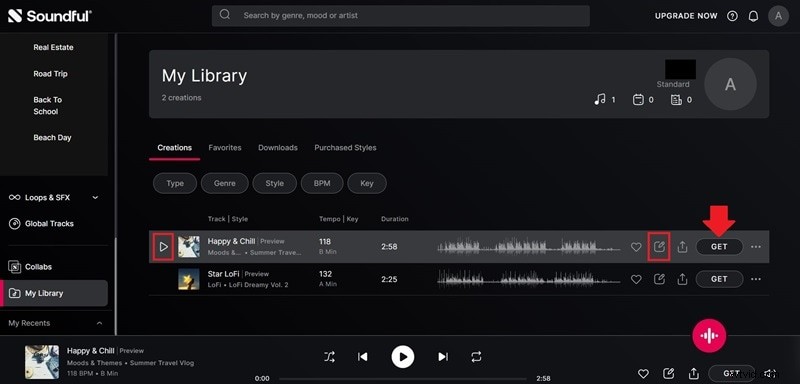The width and height of the screenshot is (800, 384).
Task: Play the Happy & Chill track row
Action: coord(163,247)
